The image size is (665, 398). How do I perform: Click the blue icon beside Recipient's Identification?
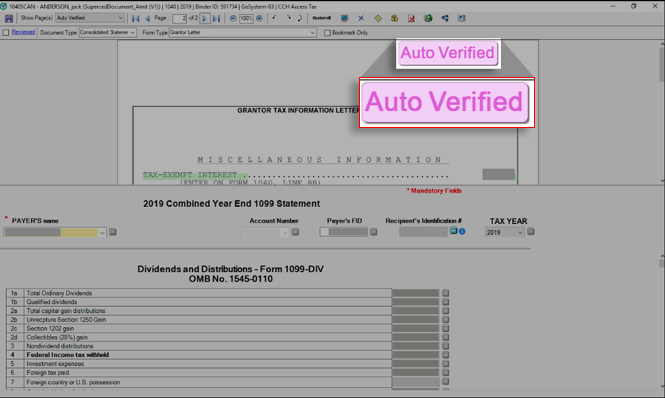[453, 231]
